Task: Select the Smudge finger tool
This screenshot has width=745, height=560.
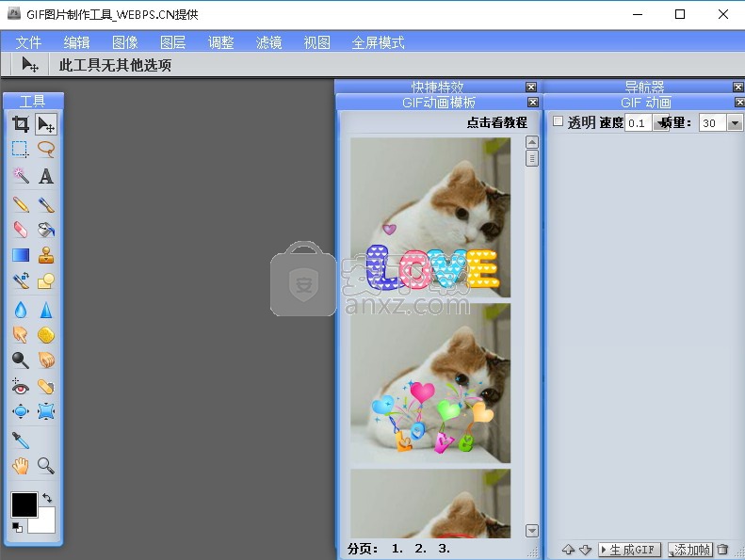Action: click(x=21, y=335)
